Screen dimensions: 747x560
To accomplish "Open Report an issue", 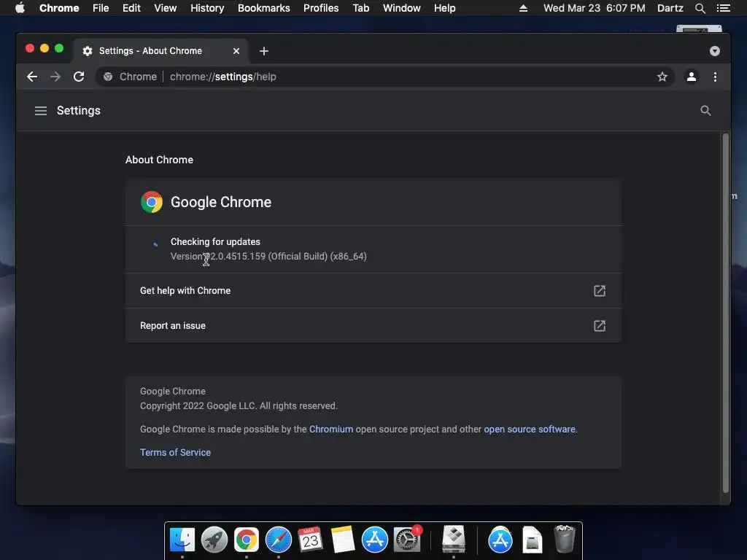I will pyautogui.click(x=373, y=326).
